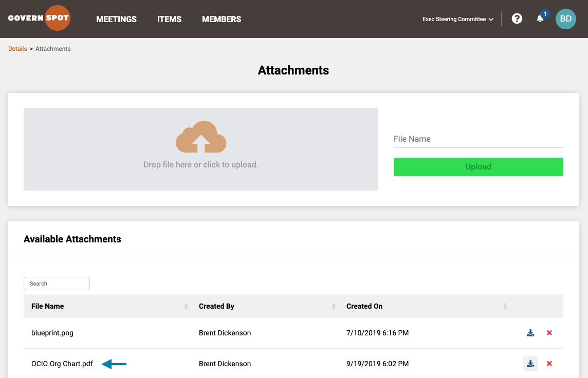The height and width of the screenshot is (378, 588).
Task: Click the Available Attachments heading
Action: pos(72,239)
